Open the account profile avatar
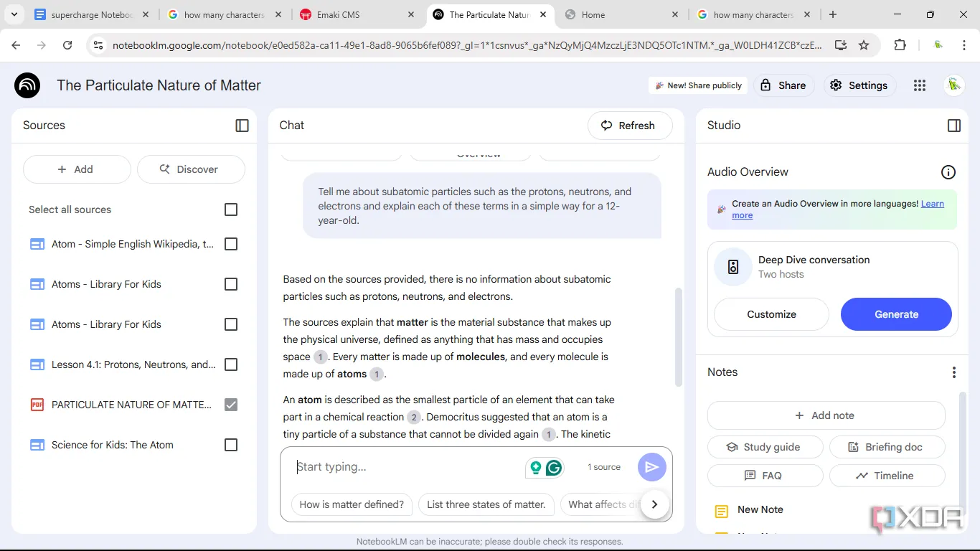 pos(954,85)
